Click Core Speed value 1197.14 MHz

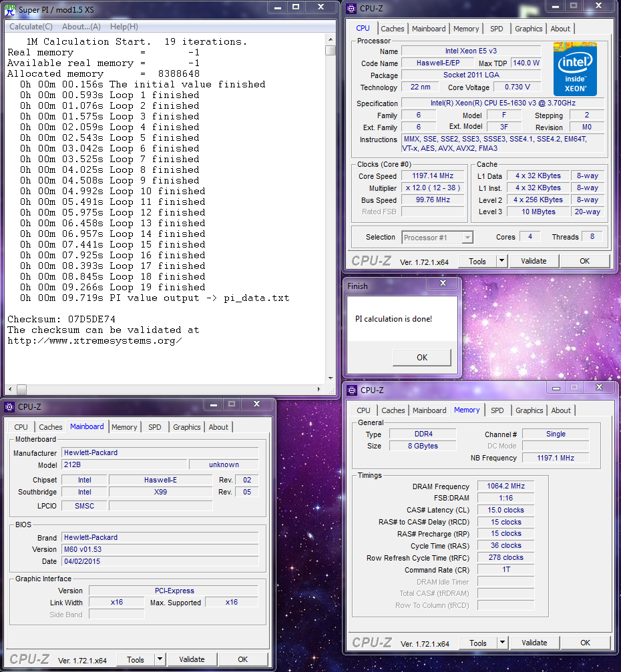pyautogui.click(x=433, y=176)
